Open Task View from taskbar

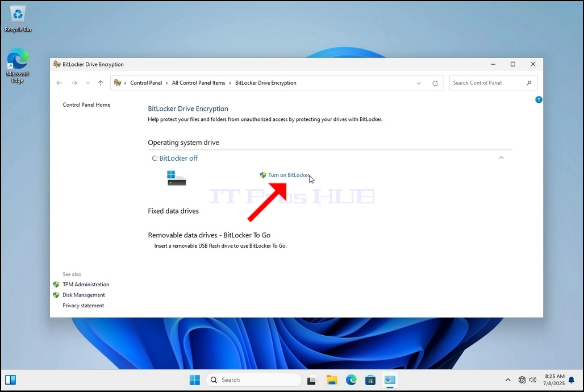(311, 380)
